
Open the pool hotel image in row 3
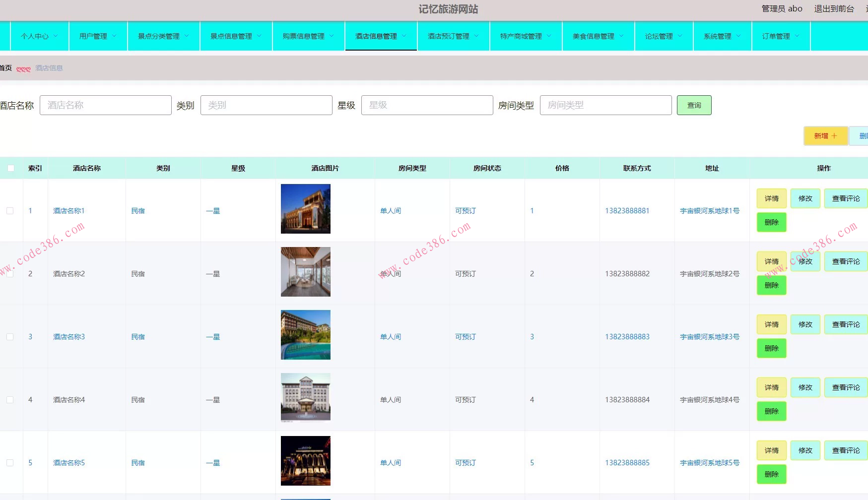305,335
